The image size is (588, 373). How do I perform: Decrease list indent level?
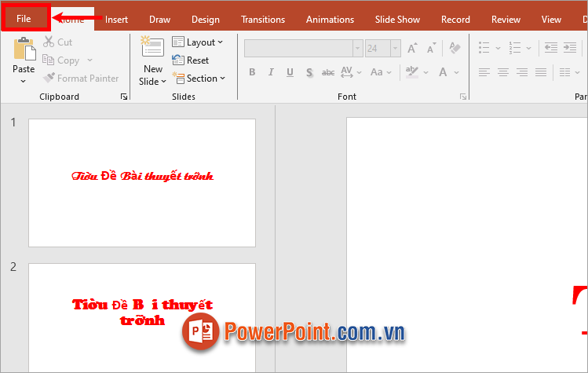[551, 48]
